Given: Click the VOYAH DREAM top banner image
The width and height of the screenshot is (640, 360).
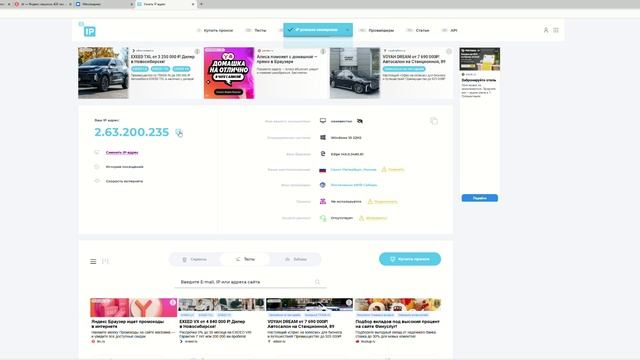Looking at the screenshot, I should point(355,73).
